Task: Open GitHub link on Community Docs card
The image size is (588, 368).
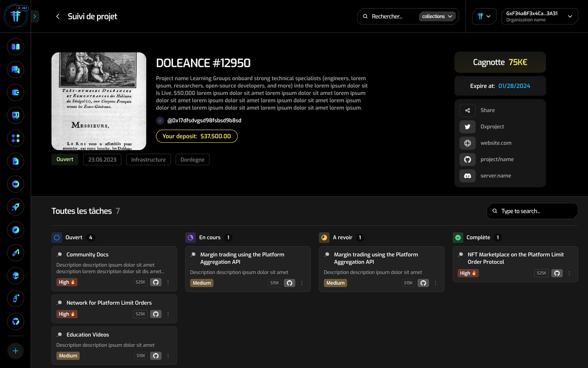Action: click(x=156, y=282)
